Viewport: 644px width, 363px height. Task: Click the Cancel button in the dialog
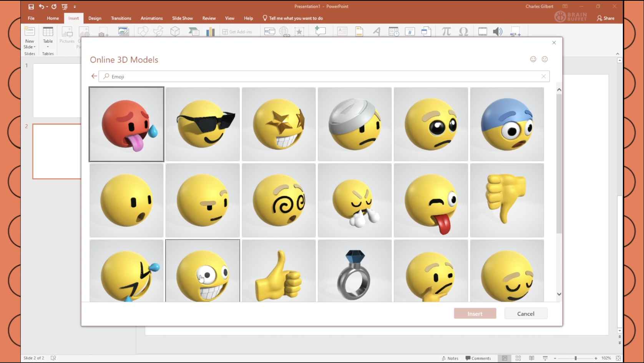tap(525, 313)
